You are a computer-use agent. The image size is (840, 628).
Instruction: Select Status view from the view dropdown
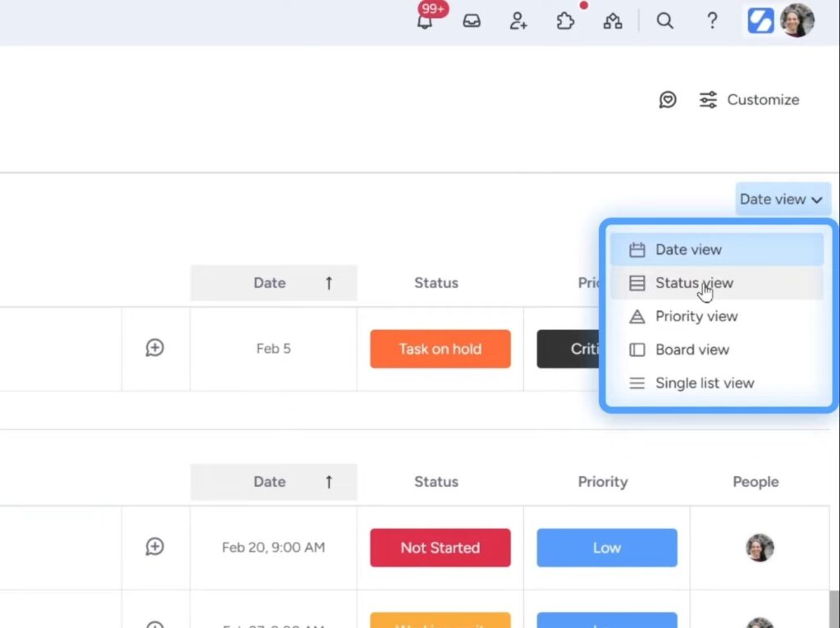(693, 282)
